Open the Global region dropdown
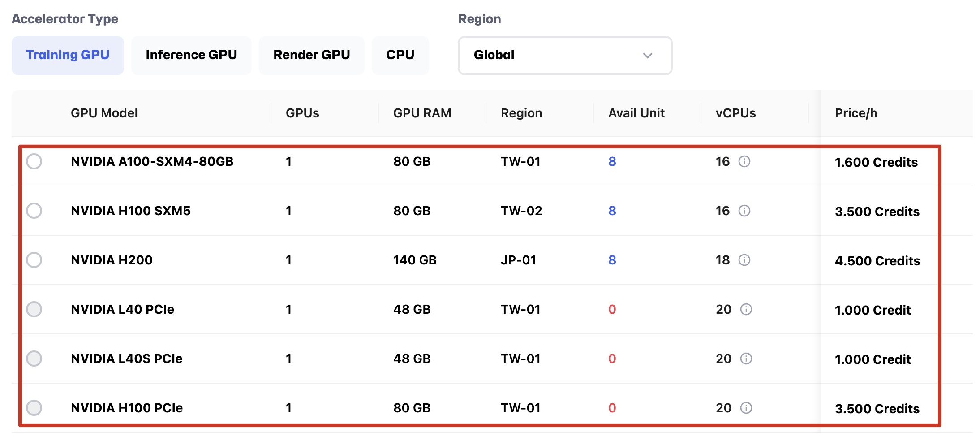Image resolution: width=980 pixels, height=441 pixels. (x=564, y=55)
